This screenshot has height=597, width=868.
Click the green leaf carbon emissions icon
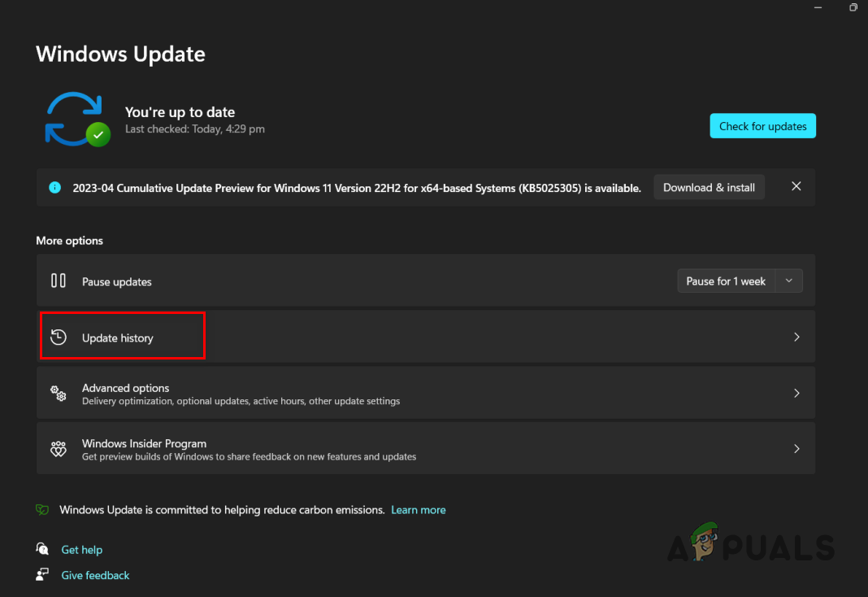click(x=42, y=509)
